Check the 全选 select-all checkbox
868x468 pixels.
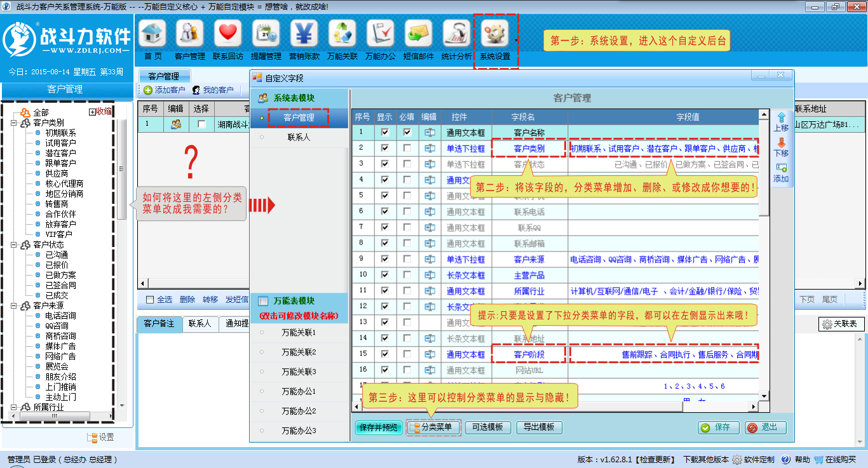point(150,300)
